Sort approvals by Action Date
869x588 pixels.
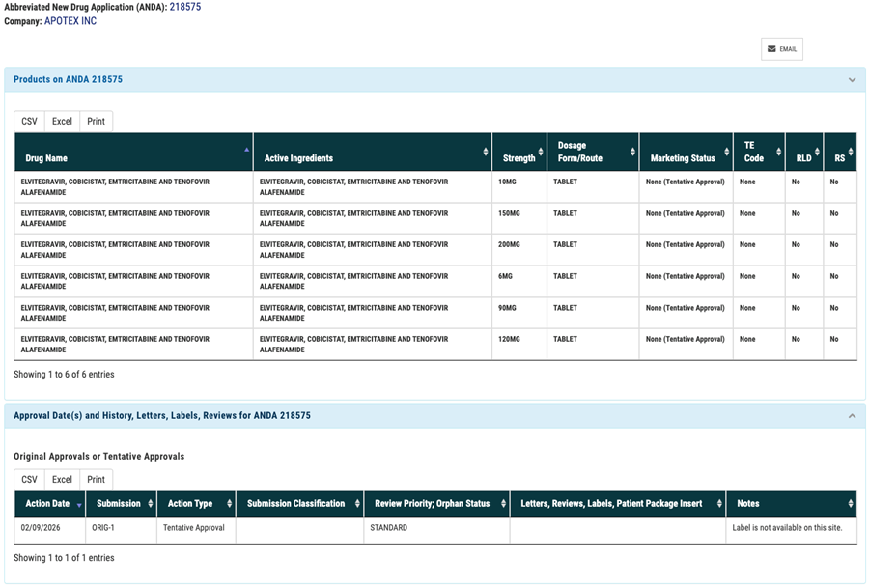(x=50, y=504)
